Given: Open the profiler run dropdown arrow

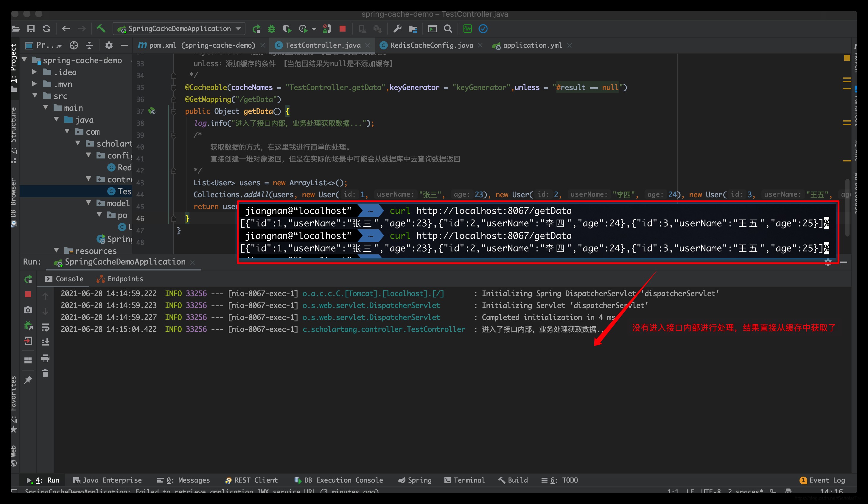Looking at the screenshot, I should click(x=314, y=29).
